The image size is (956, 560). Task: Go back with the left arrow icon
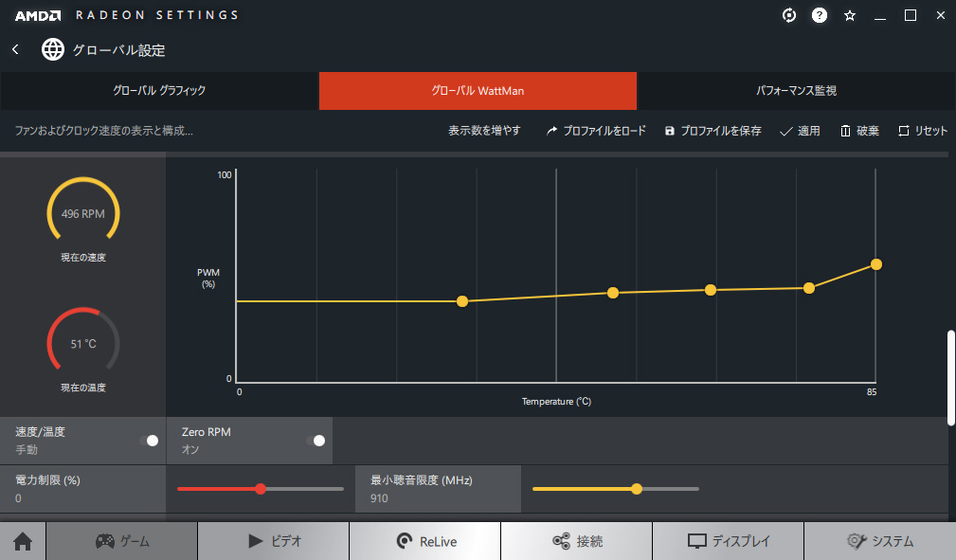[x=15, y=49]
